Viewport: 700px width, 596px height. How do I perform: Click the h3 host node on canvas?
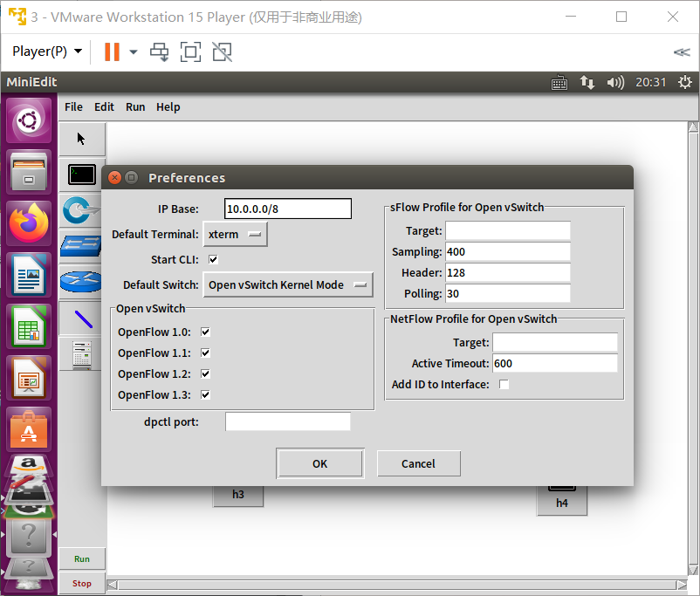click(x=238, y=495)
